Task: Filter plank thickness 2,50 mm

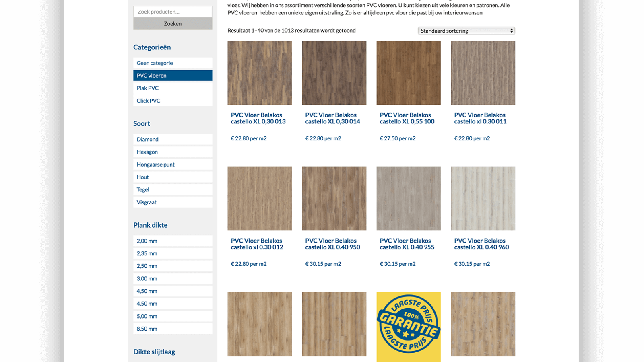Action: [x=173, y=266]
